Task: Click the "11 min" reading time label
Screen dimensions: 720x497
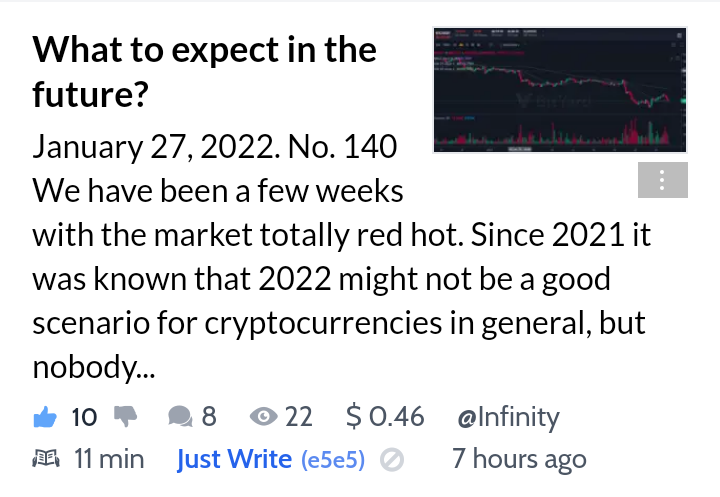Action: pyautogui.click(x=109, y=459)
